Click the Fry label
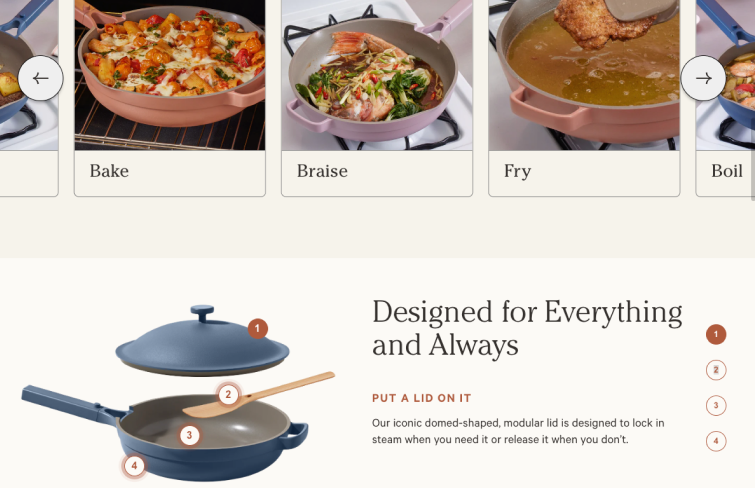This screenshot has height=488, width=755. coord(518,171)
